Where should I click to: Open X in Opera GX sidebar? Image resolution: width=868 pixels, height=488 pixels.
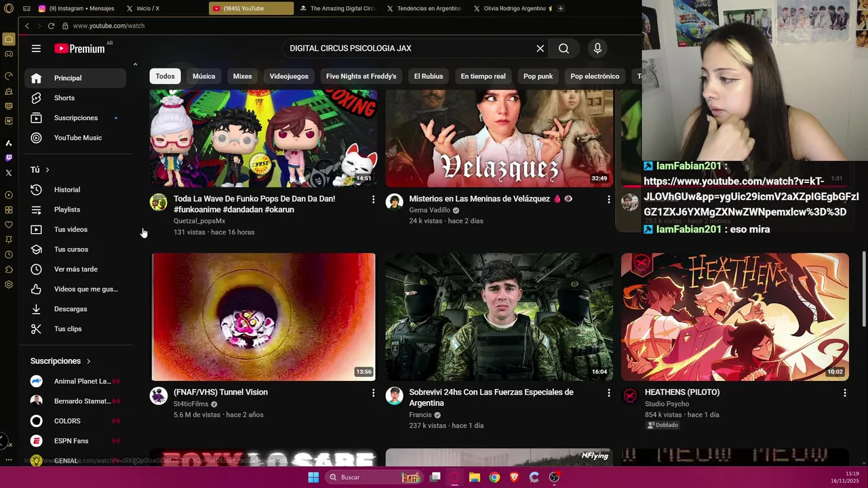pyautogui.click(x=9, y=173)
